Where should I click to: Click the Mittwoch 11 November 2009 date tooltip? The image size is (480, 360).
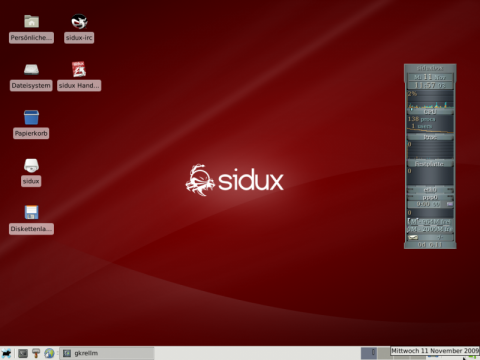435,351
